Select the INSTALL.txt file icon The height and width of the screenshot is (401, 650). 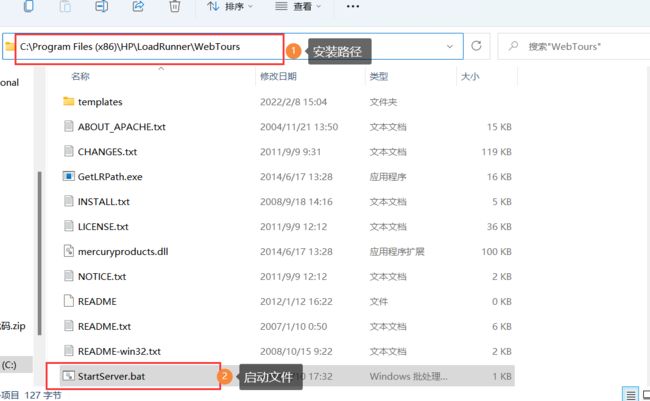click(68, 201)
